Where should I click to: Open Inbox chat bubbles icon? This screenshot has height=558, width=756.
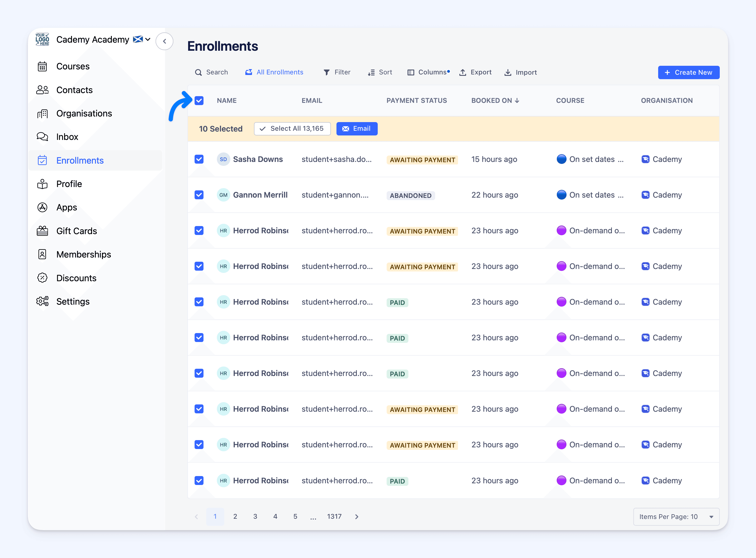tap(42, 137)
